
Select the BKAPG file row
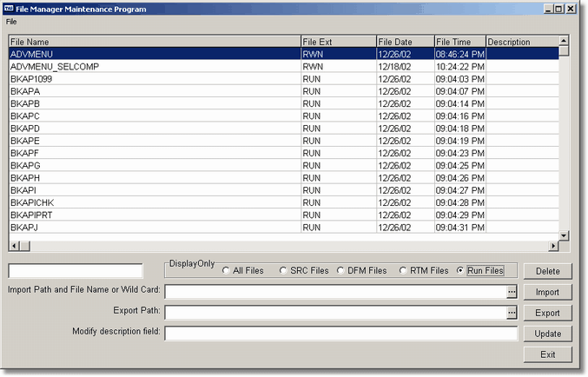coord(284,165)
